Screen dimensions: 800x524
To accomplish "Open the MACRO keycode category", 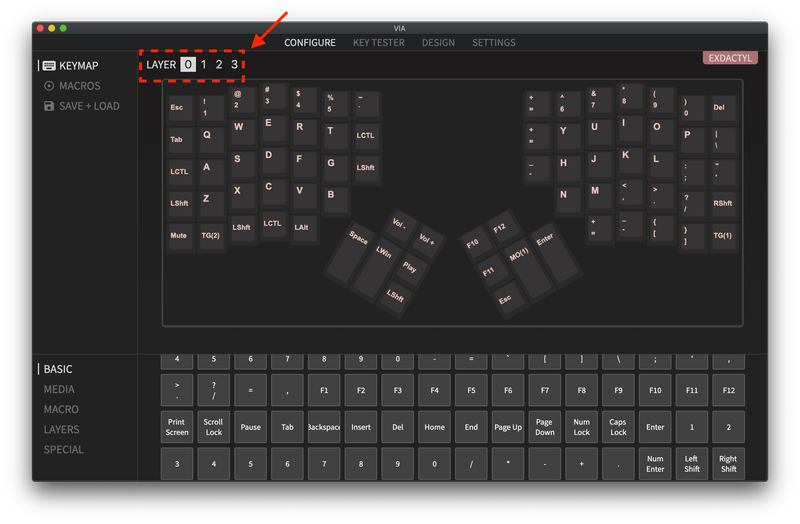I will (x=61, y=409).
